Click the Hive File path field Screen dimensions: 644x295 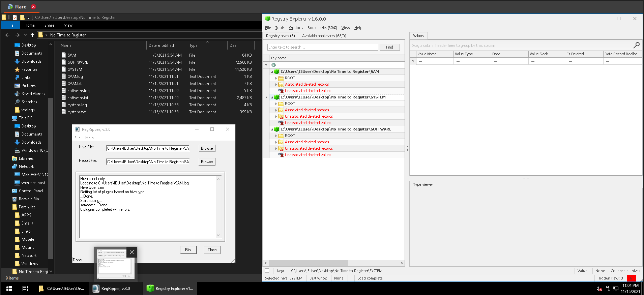tap(148, 148)
